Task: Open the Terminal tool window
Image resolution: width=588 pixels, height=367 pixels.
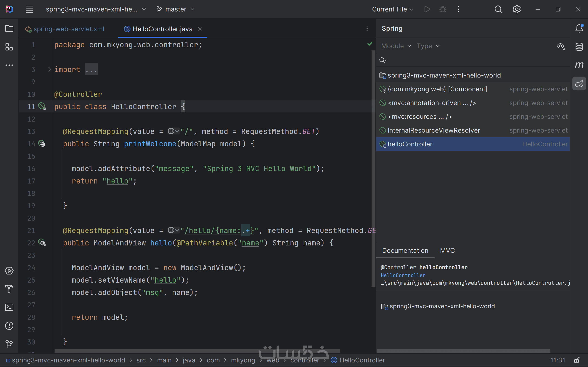Action: 9,307
